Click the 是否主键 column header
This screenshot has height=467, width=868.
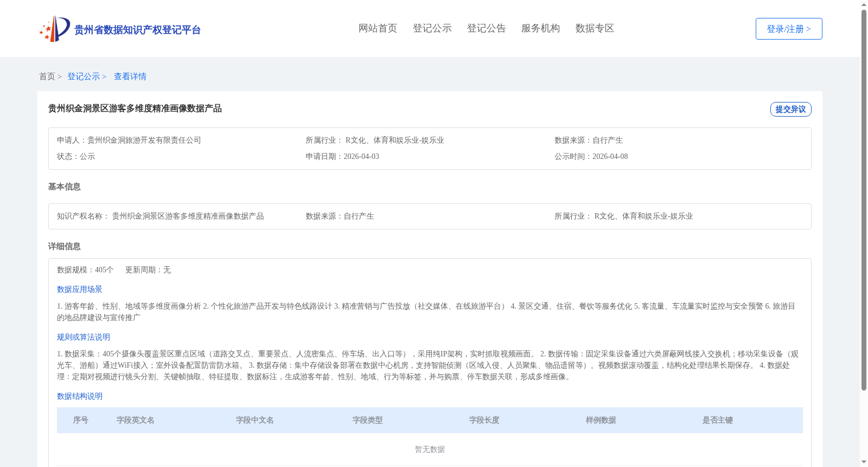point(718,420)
